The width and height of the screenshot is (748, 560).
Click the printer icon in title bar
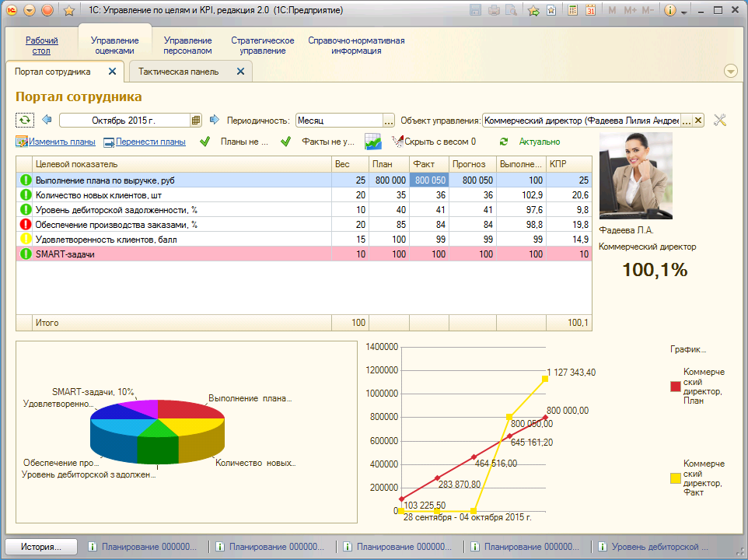[494, 10]
